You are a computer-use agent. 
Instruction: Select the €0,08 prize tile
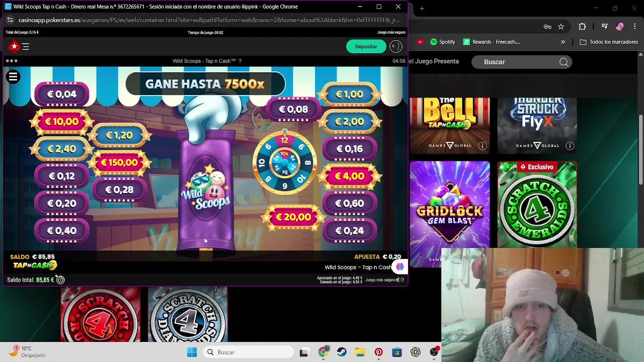[293, 109]
